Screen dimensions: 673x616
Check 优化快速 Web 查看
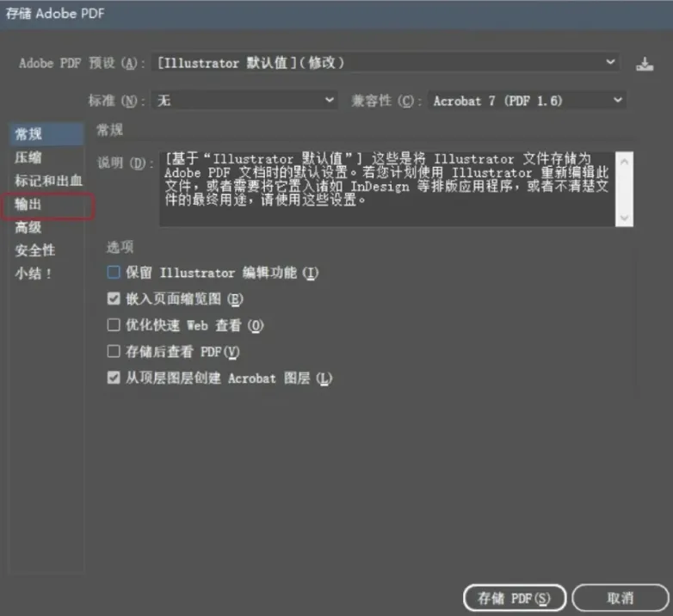click(x=114, y=324)
